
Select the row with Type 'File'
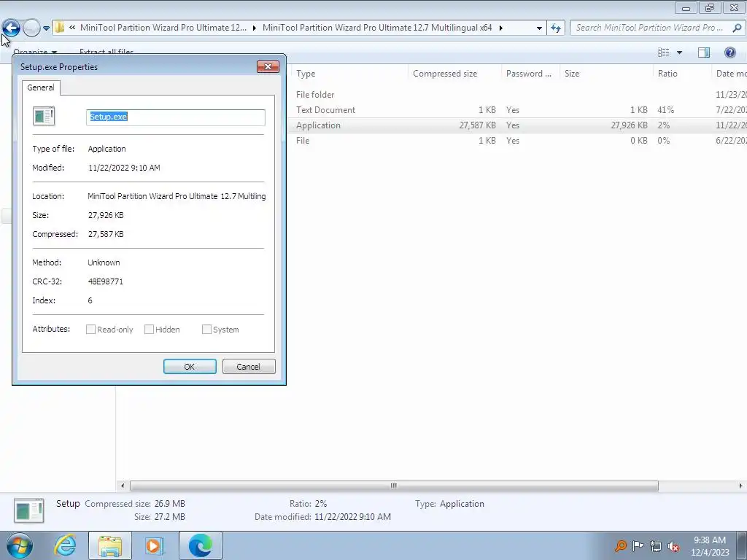coord(517,141)
